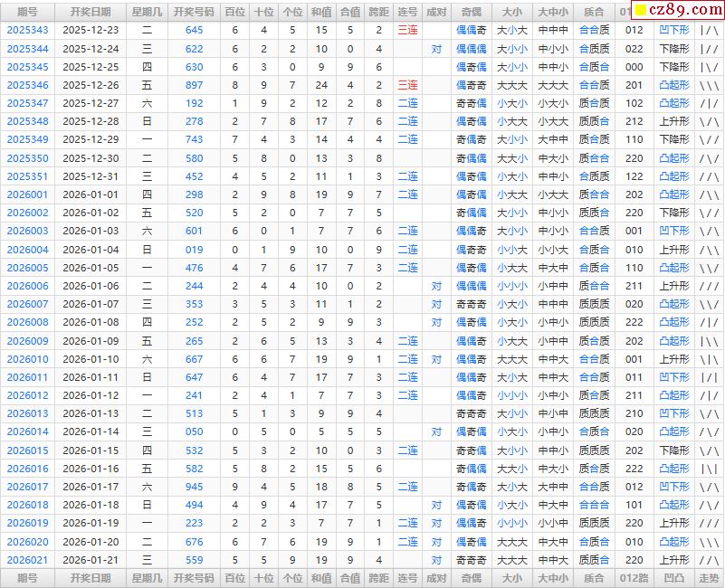The image size is (725, 588).
Task: Click 奇奇奇 in row 2026007
Action: (x=472, y=304)
